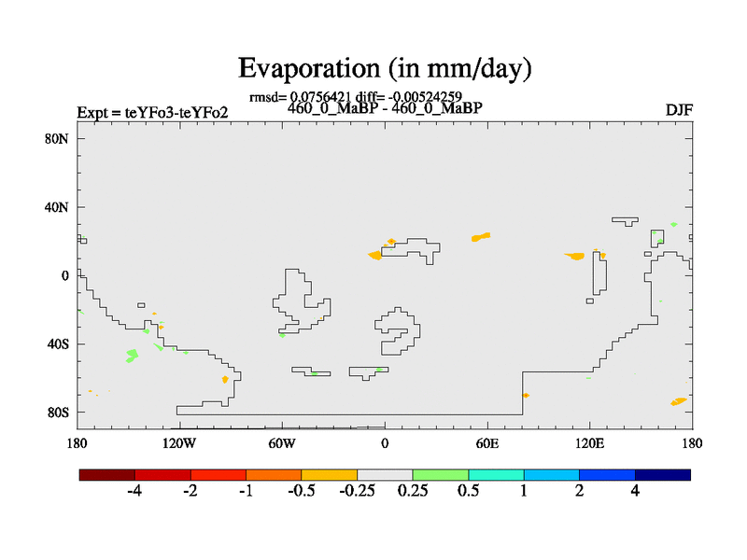This screenshot has height=560, width=747.
Task: Click the dark red colorbar swatch below -4
Action: pyautogui.click(x=107, y=475)
